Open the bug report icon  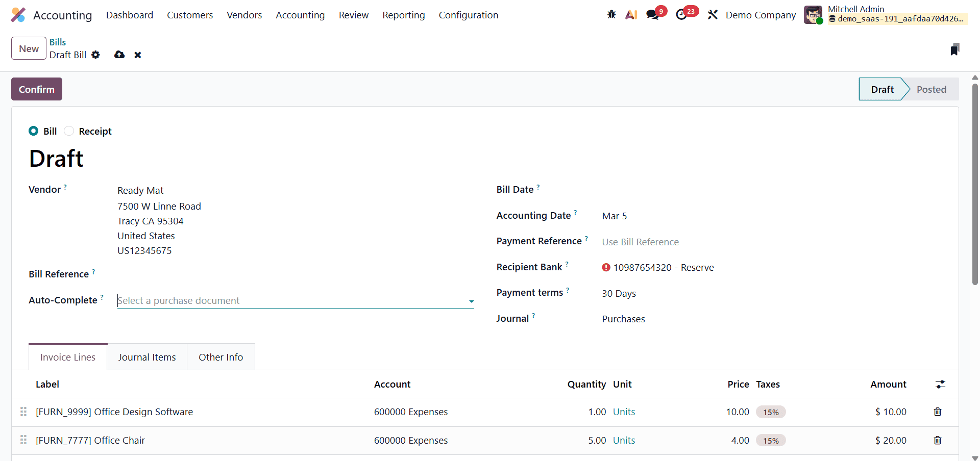click(x=611, y=15)
